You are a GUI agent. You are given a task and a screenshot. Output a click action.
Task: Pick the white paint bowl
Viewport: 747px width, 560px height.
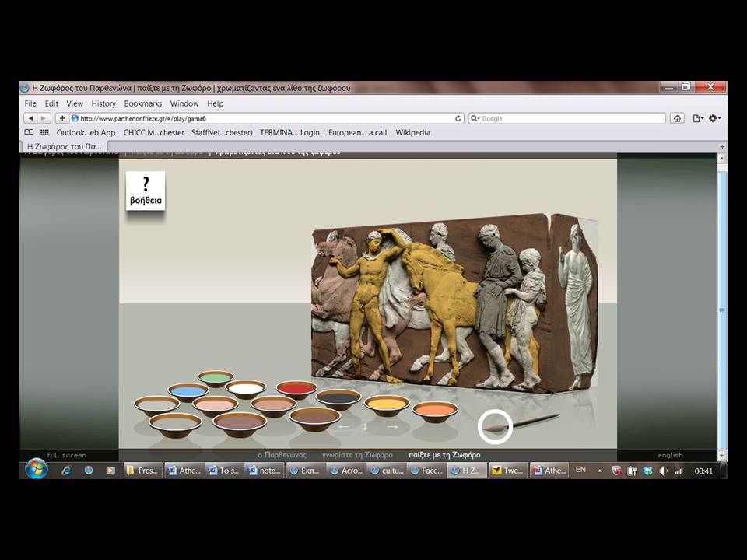pyautogui.click(x=245, y=390)
